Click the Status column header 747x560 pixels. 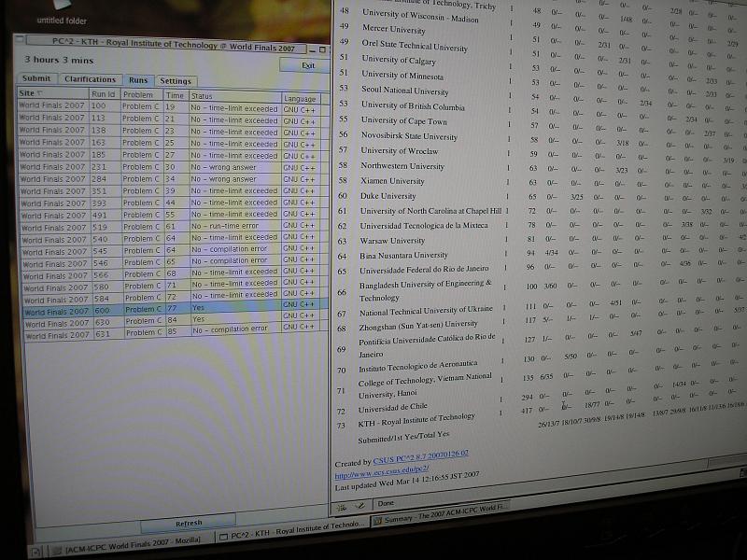point(235,96)
